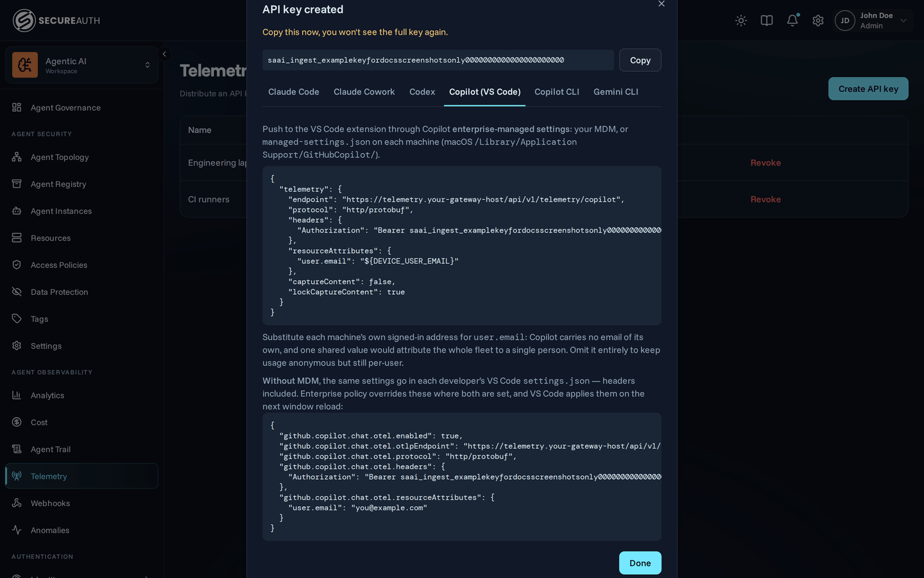This screenshot has width=924, height=578.
Task: Open the Gemini CLI tab
Action: pyautogui.click(x=616, y=92)
